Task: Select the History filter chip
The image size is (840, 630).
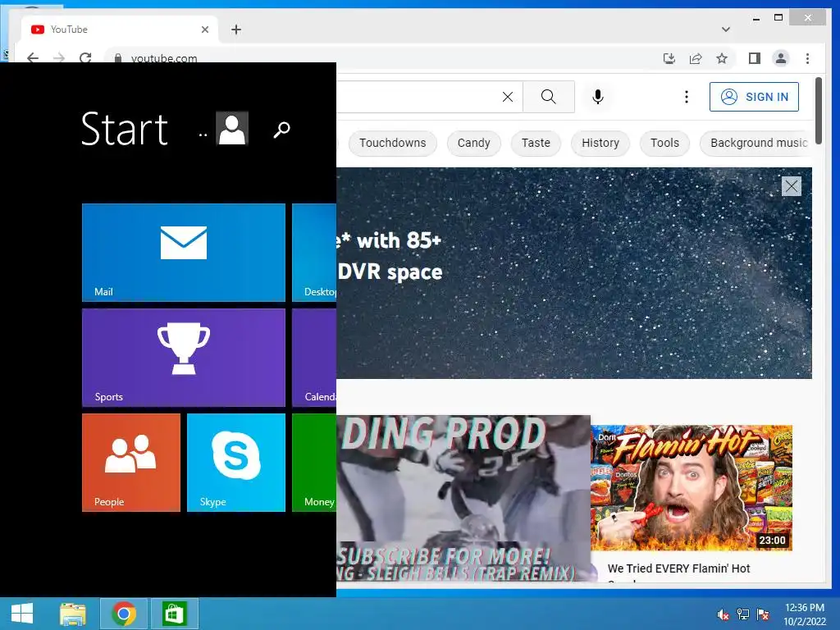Action: point(600,143)
